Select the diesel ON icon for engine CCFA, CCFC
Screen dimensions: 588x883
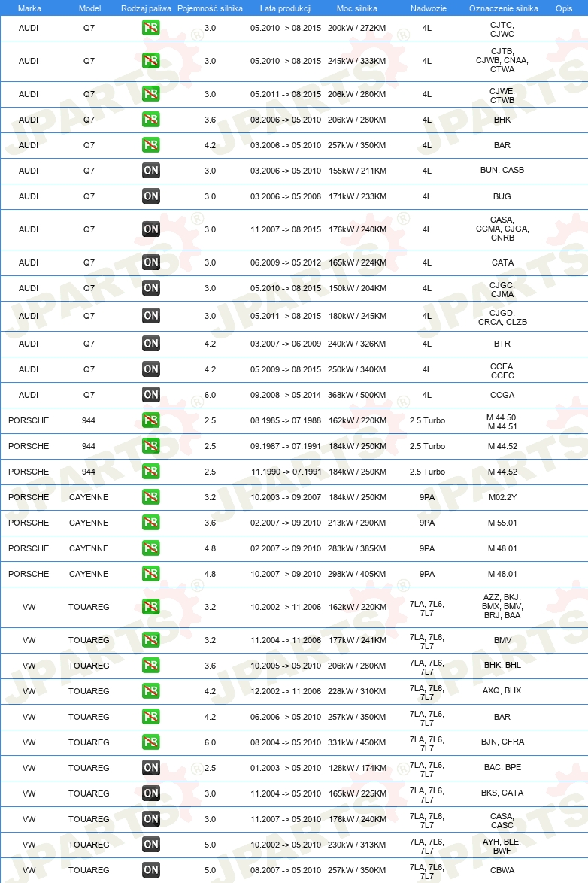(x=151, y=369)
